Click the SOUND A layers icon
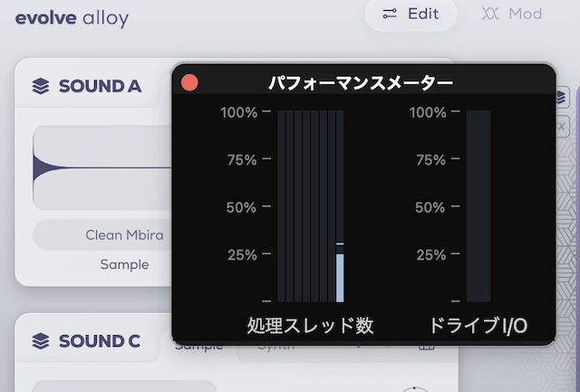Screen dimensions: 580x392 pos(40,87)
